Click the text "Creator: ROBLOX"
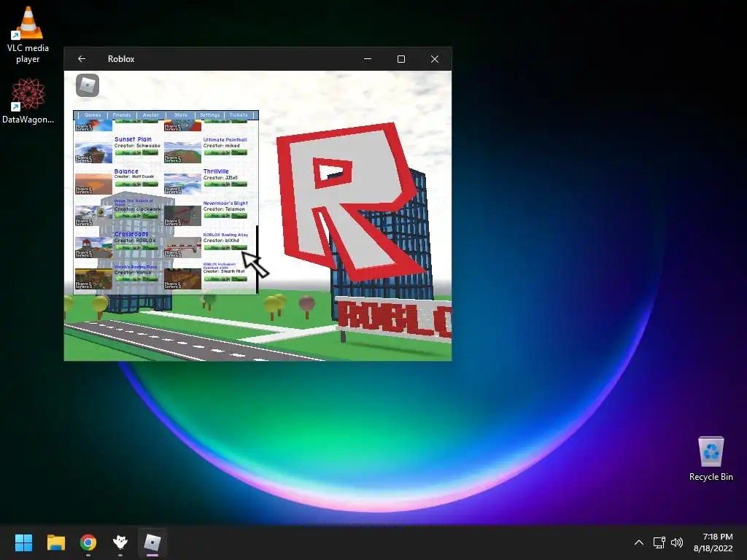The width and height of the screenshot is (747, 560). coord(135,241)
